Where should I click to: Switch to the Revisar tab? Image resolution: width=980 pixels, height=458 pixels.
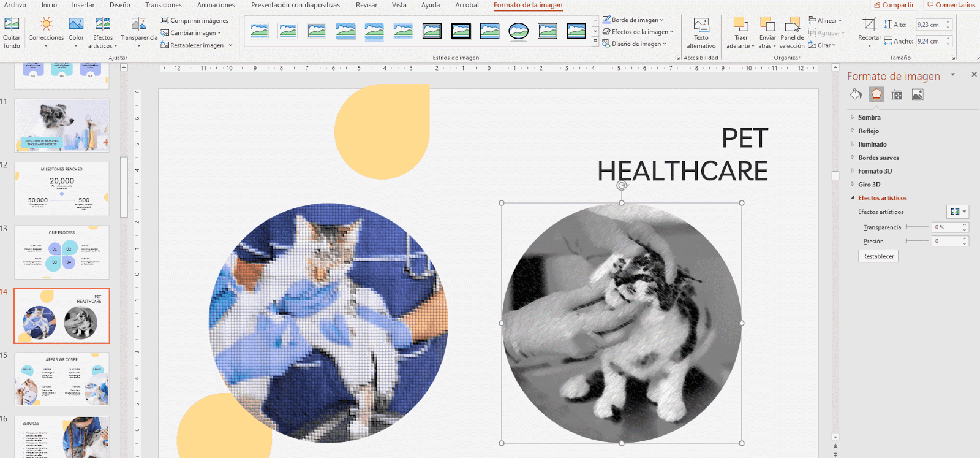pos(367,5)
